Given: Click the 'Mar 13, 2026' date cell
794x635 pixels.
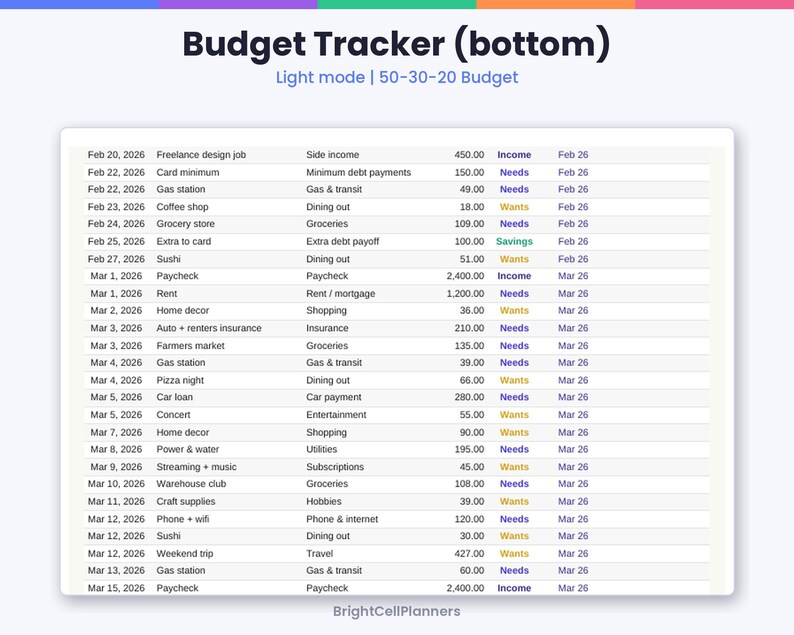Looking at the screenshot, I should pos(116,570).
